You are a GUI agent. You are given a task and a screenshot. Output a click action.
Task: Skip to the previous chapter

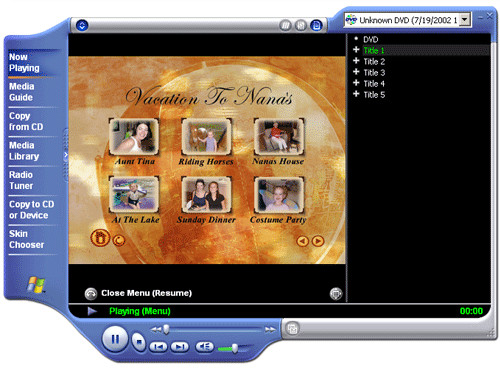pyautogui.click(x=158, y=347)
